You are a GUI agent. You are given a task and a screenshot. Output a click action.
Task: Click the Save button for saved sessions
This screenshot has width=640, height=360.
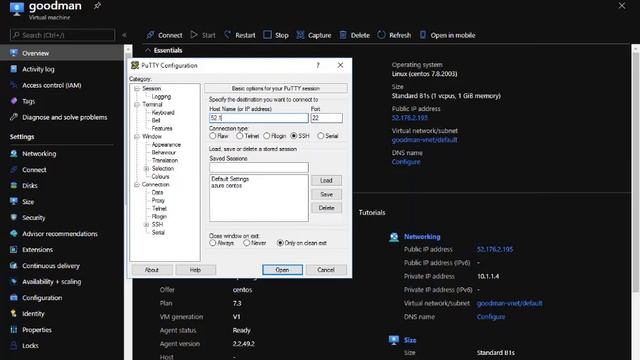[326, 194]
